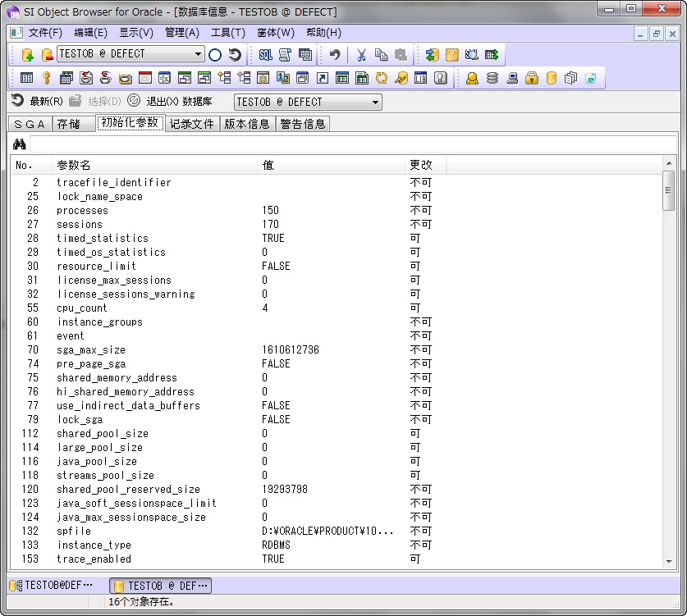Switch to the 记录文件 tab
This screenshot has height=616, width=687.
point(191,124)
